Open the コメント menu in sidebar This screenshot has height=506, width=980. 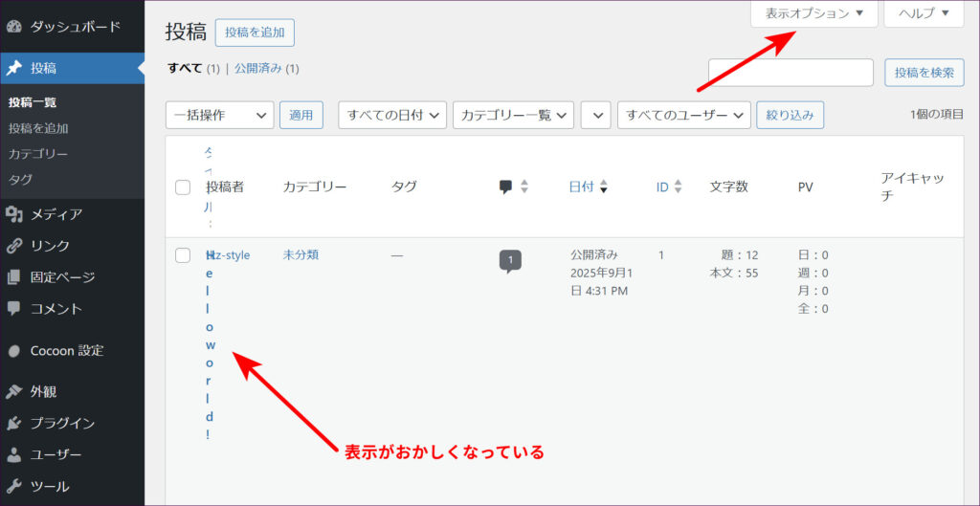[56, 309]
